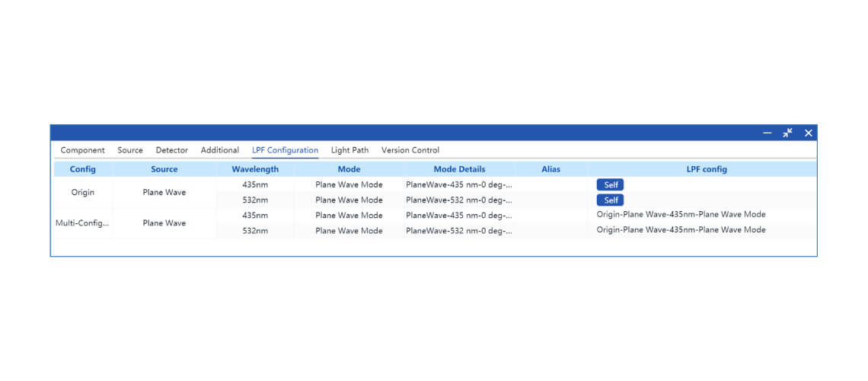Switch to the Source tab
The width and height of the screenshot is (868, 381).
pyautogui.click(x=130, y=150)
